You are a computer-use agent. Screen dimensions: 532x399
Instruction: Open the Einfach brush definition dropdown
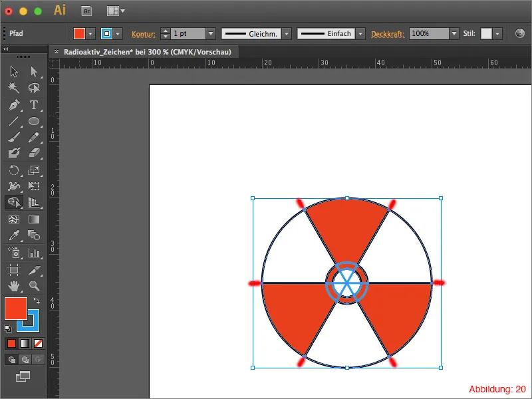tap(360, 34)
